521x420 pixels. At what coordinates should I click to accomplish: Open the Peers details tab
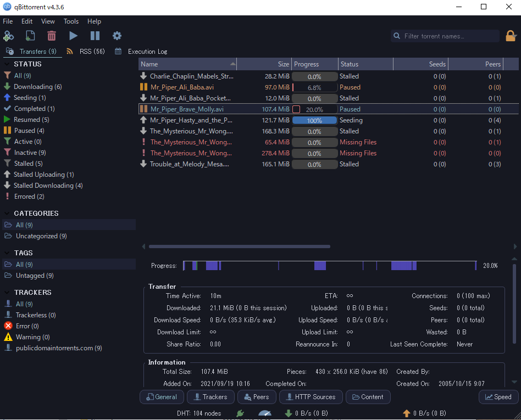257,397
